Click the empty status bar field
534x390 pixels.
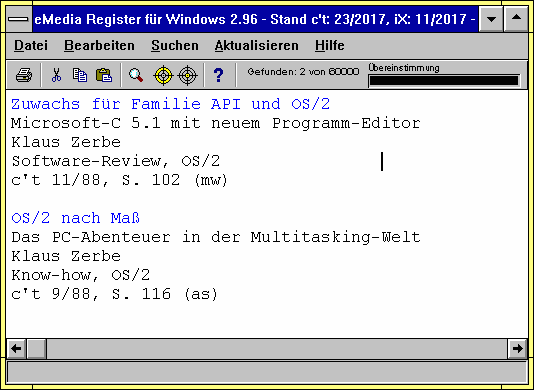click(x=267, y=372)
